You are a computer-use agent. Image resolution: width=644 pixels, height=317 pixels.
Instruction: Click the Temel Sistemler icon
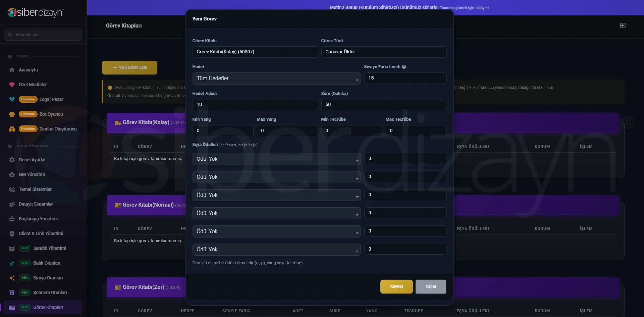(x=12, y=189)
